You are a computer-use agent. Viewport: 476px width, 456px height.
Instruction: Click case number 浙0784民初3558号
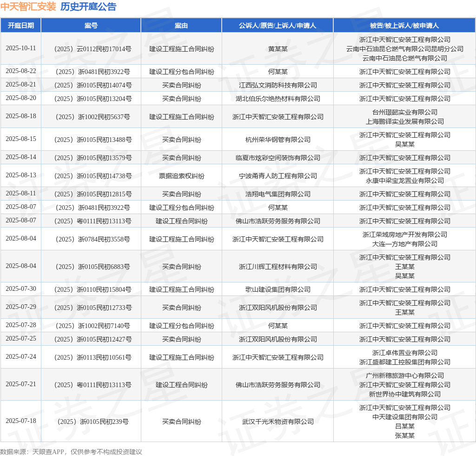click(93, 239)
